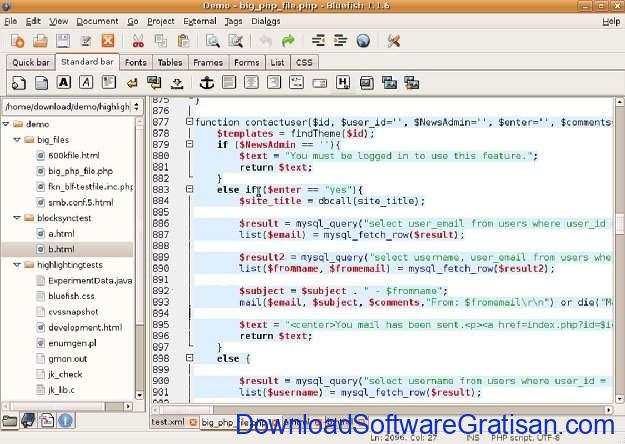Open the Dialogs menu
The height and width of the screenshot is (444, 625).
[265, 21]
